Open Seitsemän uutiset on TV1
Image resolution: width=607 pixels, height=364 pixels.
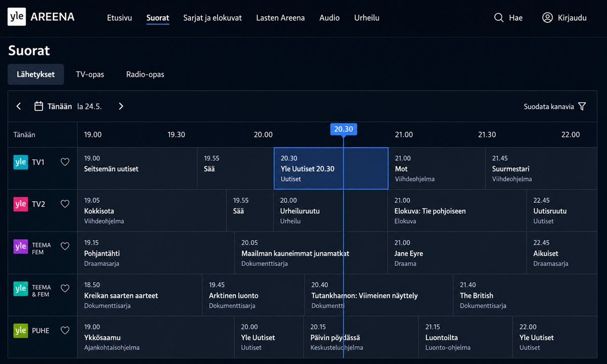[137, 168]
